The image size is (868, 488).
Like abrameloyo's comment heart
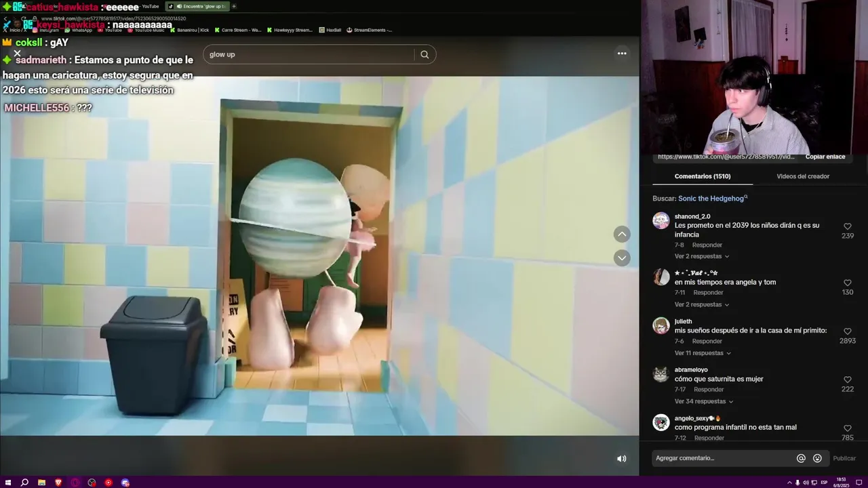(x=847, y=380)
